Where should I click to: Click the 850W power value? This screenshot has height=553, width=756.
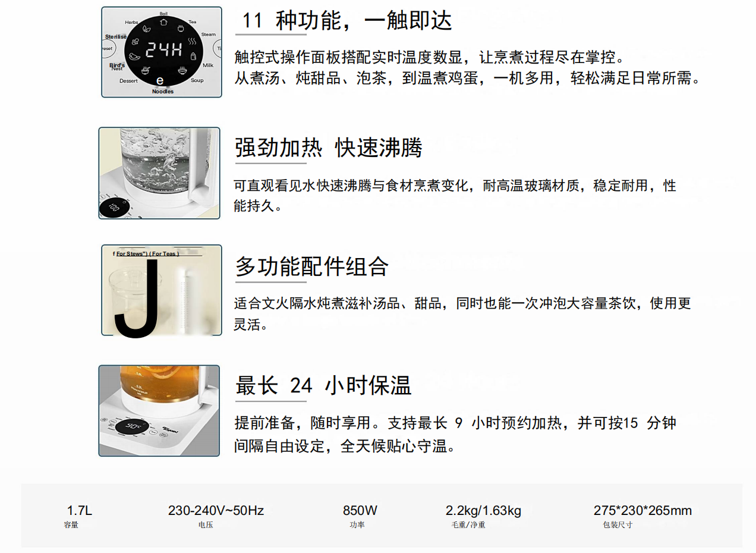(360, 510)
